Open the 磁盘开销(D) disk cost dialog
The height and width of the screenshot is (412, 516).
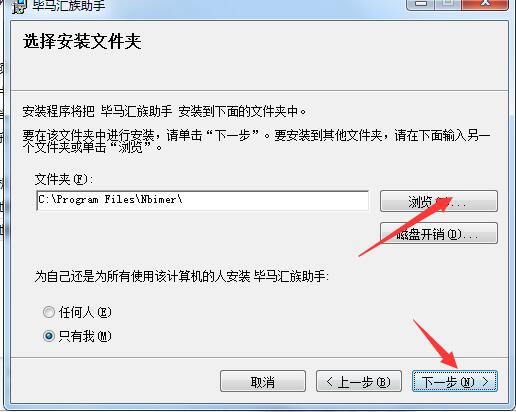coord(439,233)
